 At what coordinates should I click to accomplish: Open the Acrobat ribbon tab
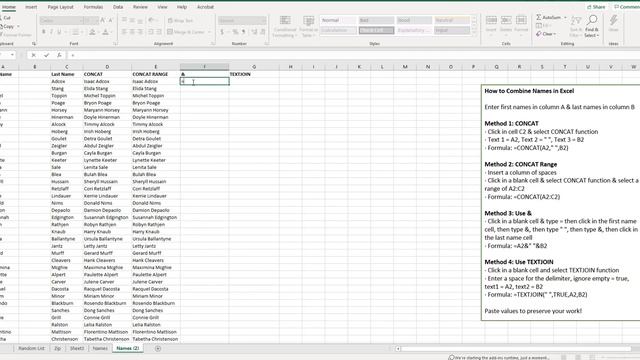pos(205,7)
